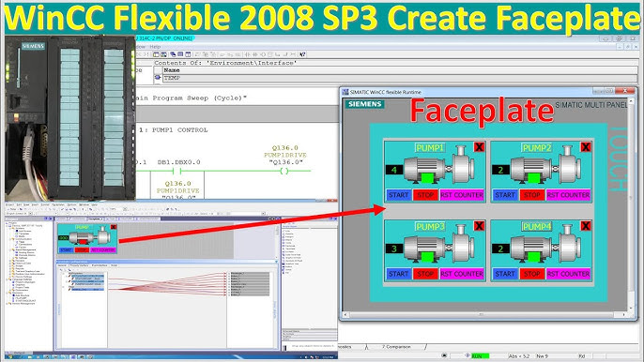Viewport: 644px width, 362px height.
Task: Click the SIEMENS logo in the Runtime window
Action: click(364, 104)
